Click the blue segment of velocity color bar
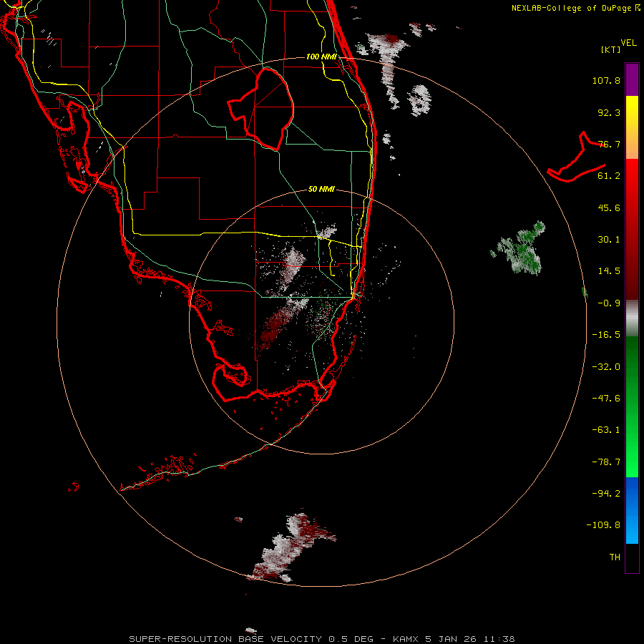Screen dimensions: 644x644 [632, 510]
